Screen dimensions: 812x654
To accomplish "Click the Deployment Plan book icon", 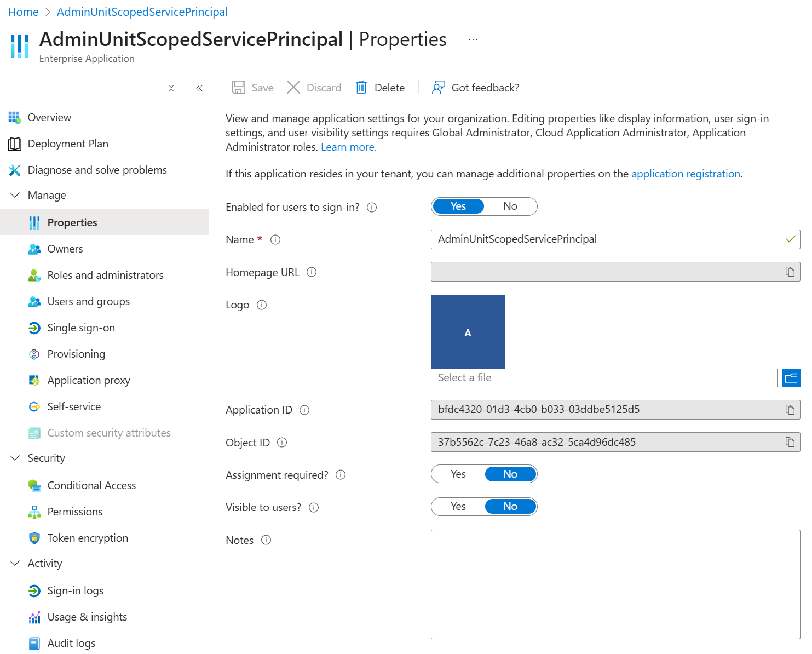I will [x=14, y=144].
